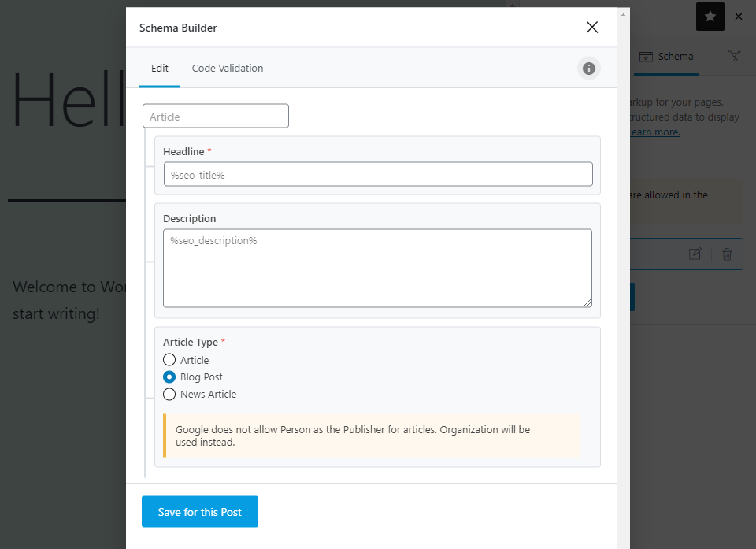The height and width of the screenshot is (549, 756).
Task: Select the News Article radio option
Action: pos(169,394)
